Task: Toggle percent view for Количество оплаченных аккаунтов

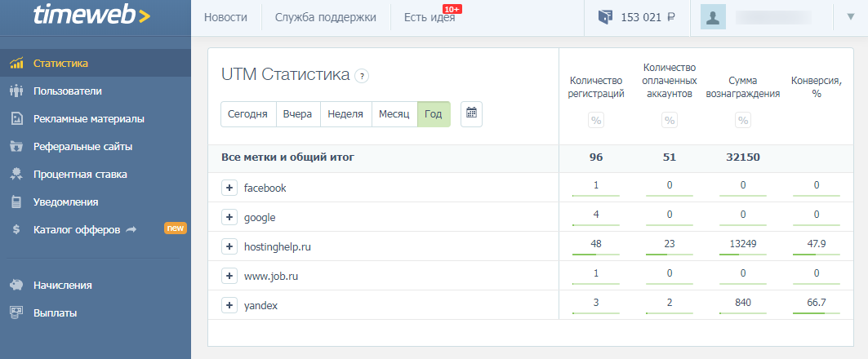Action: 670,121
